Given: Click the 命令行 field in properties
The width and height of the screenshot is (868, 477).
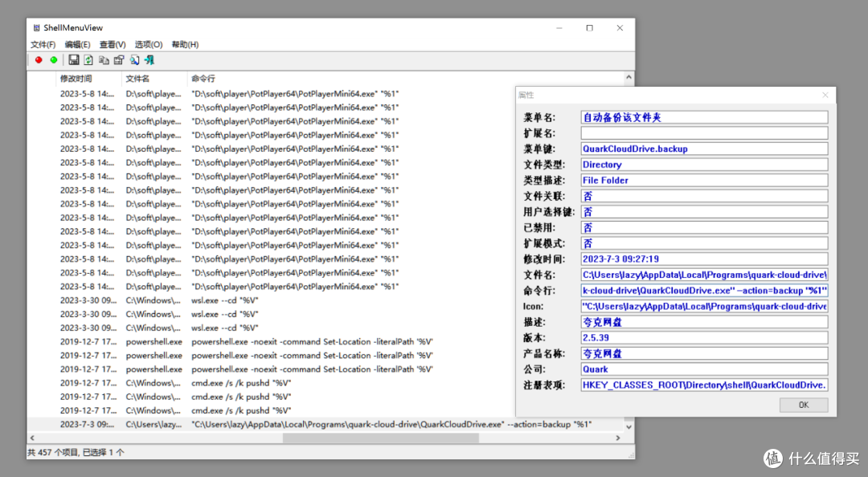Looking at the screenshot, I should (x=704, y=291).
